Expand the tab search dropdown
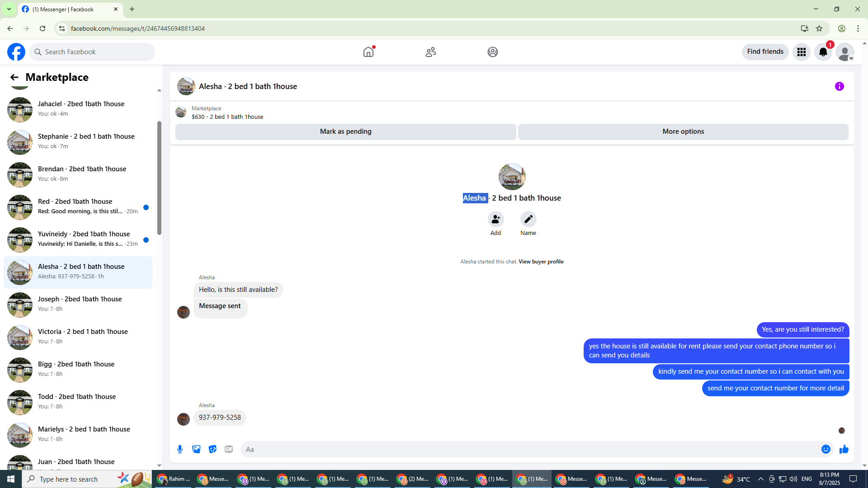Viewport: 868px width, 488px height. (x=9, y=9)
